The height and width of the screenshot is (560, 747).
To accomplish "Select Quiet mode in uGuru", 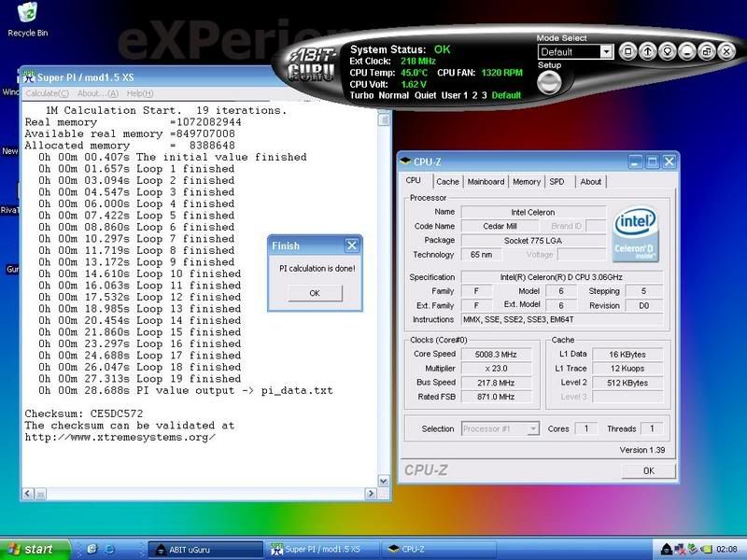I will point(426,95).
